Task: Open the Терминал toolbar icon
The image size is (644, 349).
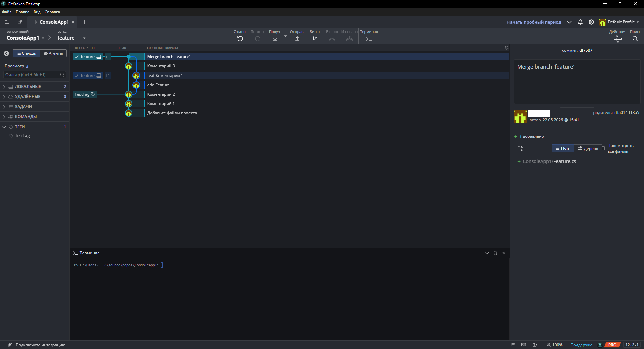Action: (x=369, y=39)
